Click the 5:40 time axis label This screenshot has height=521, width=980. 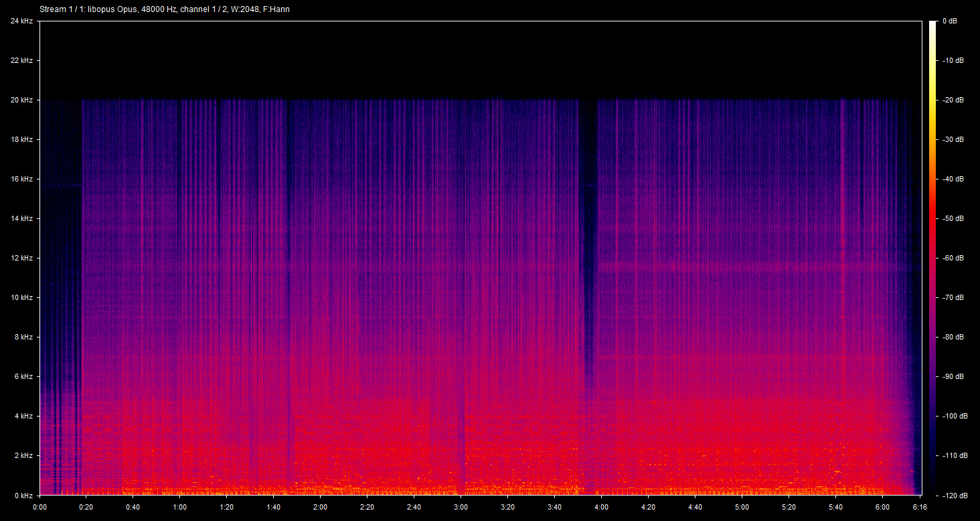coord(836,507)
